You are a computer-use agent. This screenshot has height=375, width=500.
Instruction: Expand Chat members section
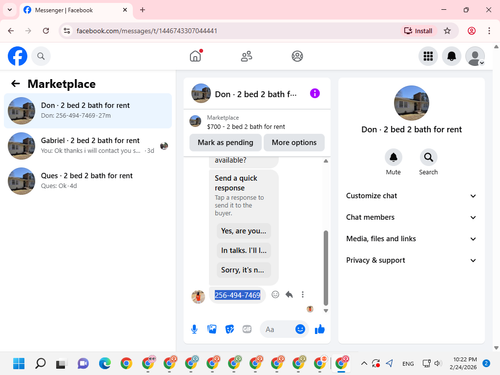pos(411,217)
